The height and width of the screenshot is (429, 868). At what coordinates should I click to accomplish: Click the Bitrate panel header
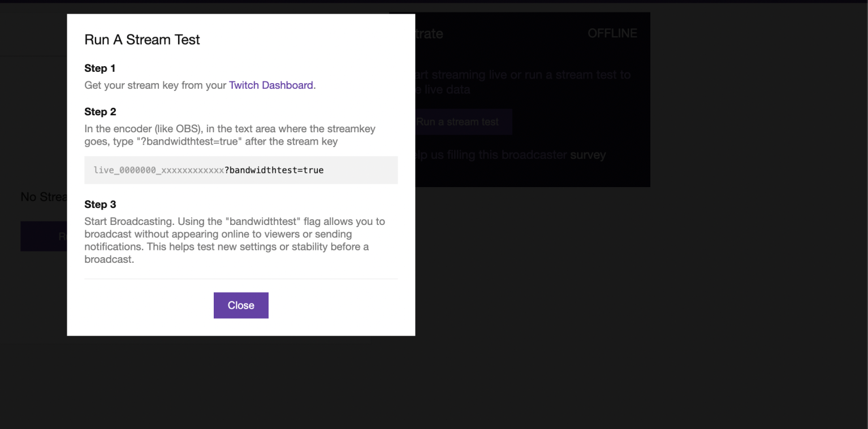tap(430, 33)
